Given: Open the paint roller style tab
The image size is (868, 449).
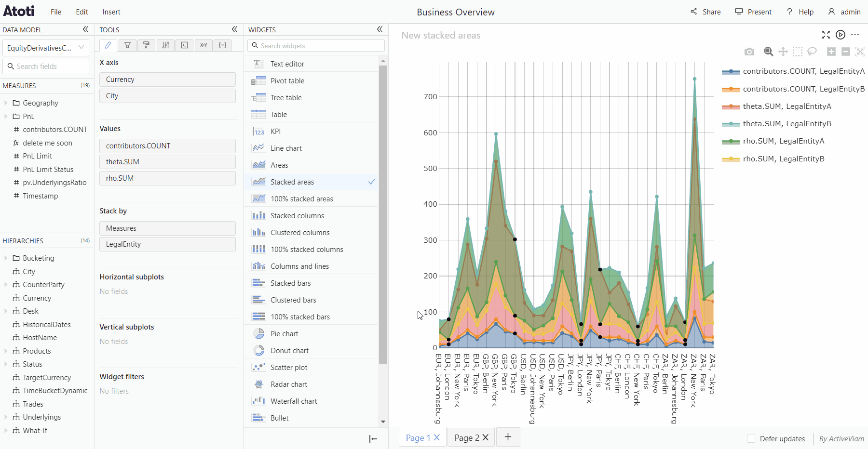Looking at the screenshot, I should pos(146,45).
